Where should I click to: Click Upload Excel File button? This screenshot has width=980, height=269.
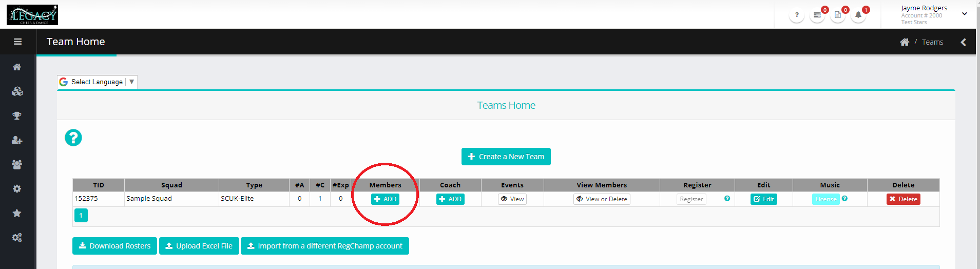point(199,246)
